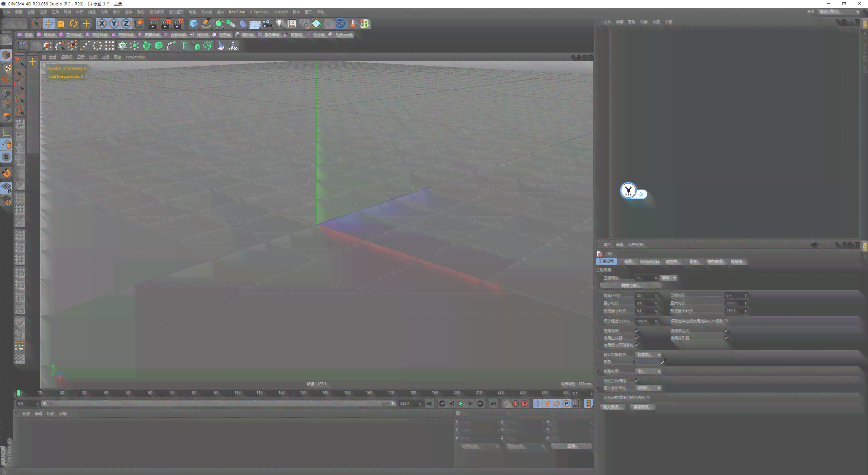Select the grid array arrangement icon

pyautogui.click(x=110, y=46)
